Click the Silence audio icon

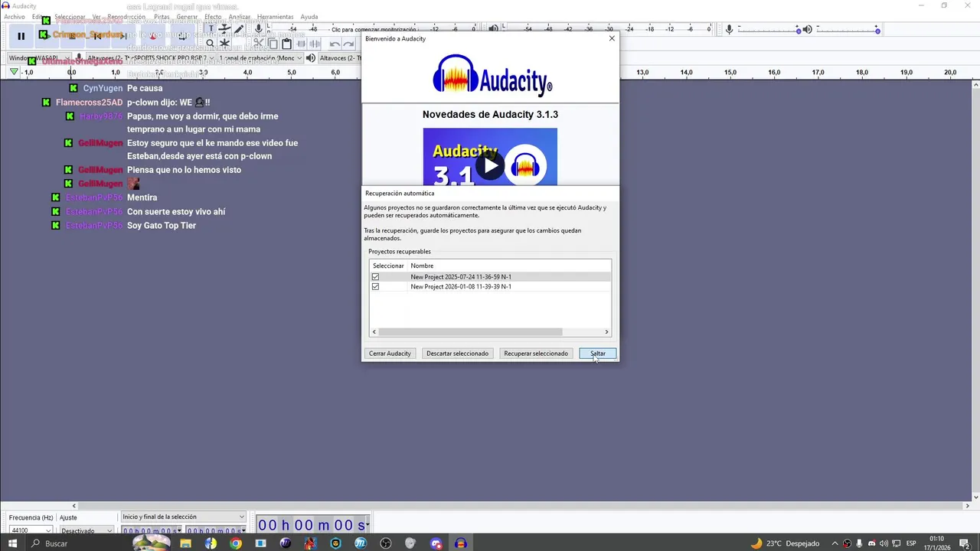pos(315,44)
